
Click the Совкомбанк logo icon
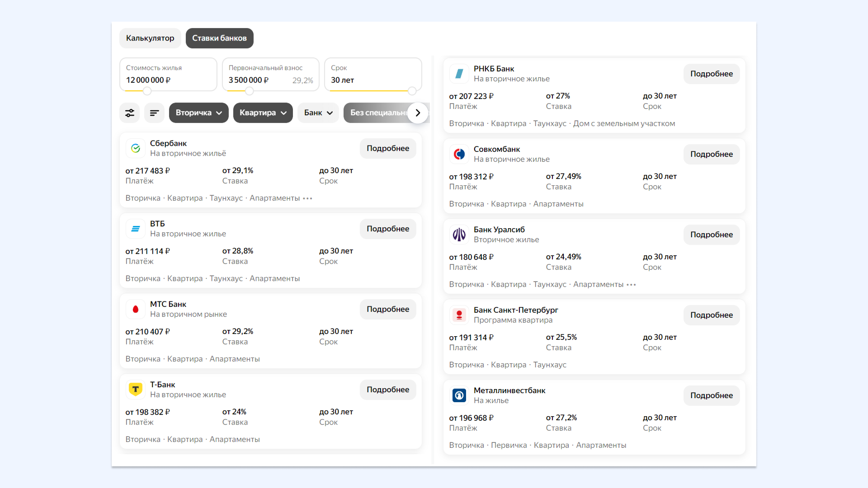tap(459, 154)
